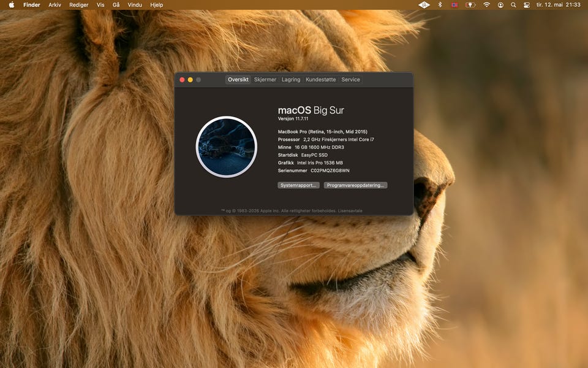
Task: Open the Arkiv menu
Action: coord(55,5)
